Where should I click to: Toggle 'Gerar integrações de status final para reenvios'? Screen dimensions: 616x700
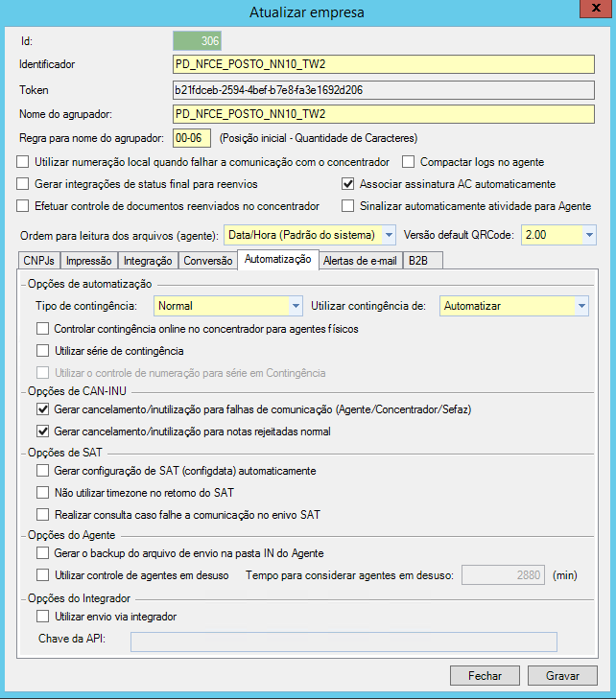[24, 184]
